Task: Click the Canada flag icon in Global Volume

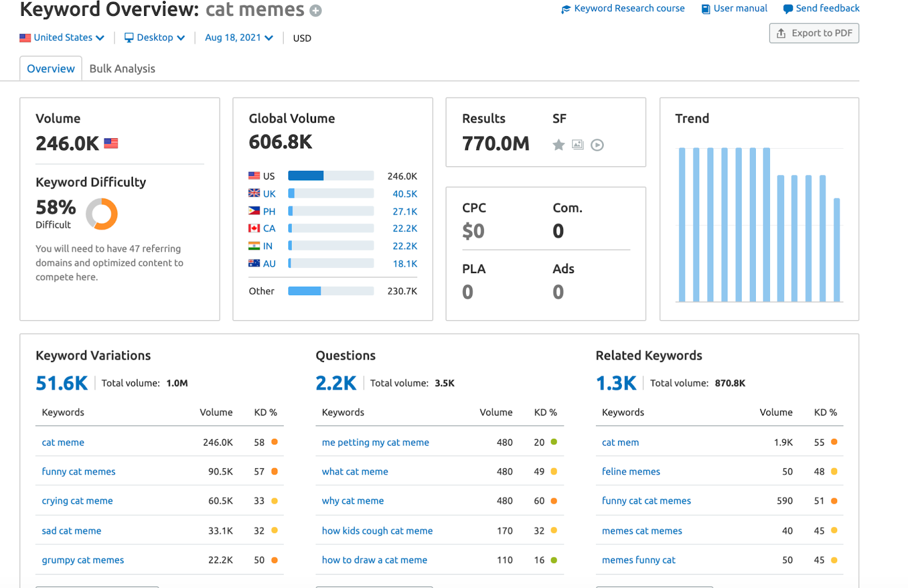Action: tap(254, 228)
